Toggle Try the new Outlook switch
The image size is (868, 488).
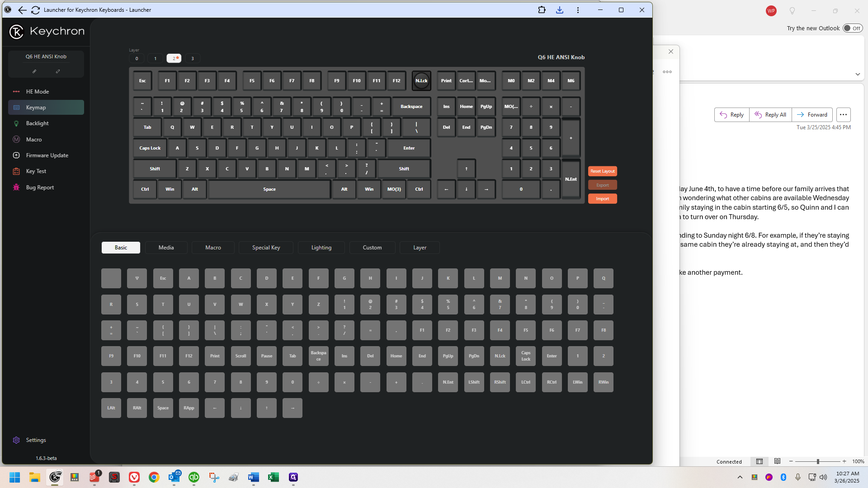click(x=853, y=28)
